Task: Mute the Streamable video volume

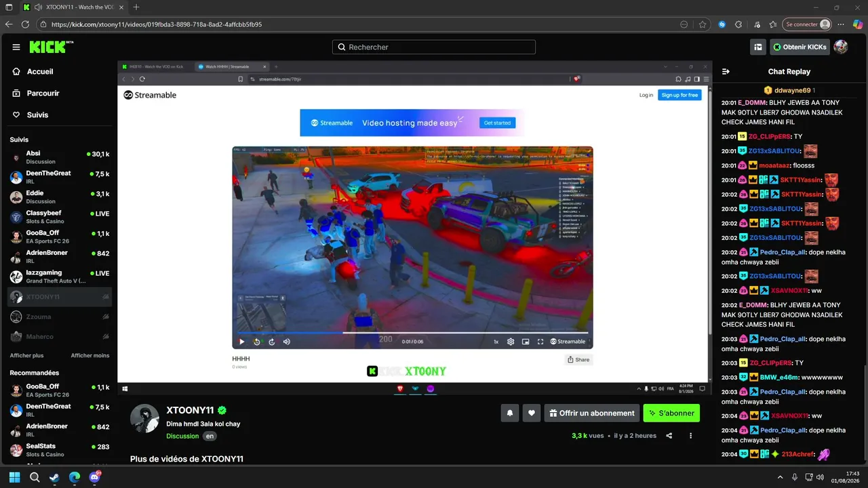Action: pos(286,342)
